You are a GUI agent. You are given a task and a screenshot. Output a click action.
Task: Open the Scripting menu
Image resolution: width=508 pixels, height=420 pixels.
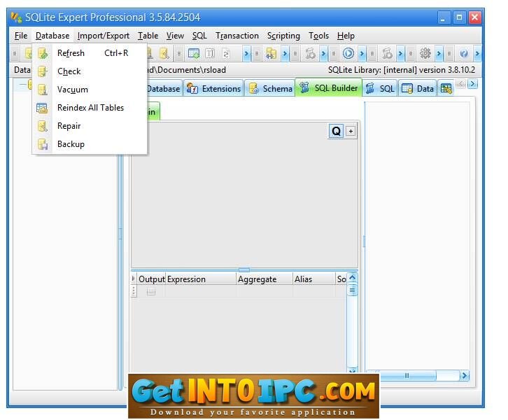283,36
